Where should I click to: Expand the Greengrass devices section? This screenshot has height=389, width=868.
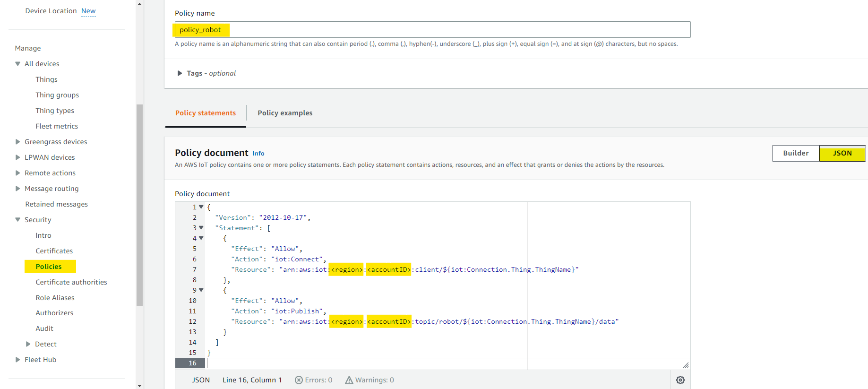pyautogui.click(x=17, y=142)
